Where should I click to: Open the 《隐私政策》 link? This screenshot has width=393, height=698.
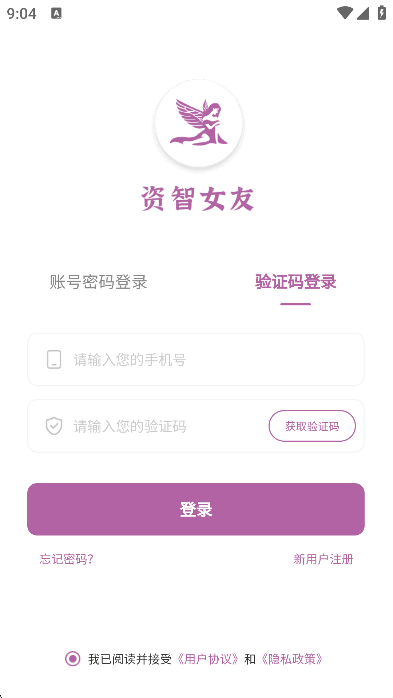click(292, 659)
